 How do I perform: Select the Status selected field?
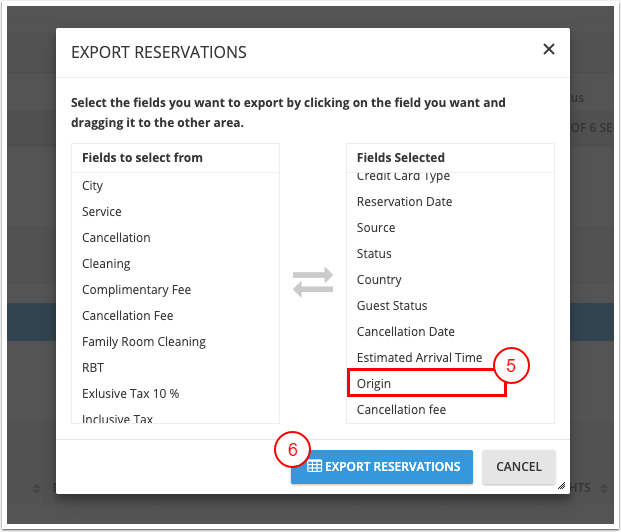tap(374, 254)
